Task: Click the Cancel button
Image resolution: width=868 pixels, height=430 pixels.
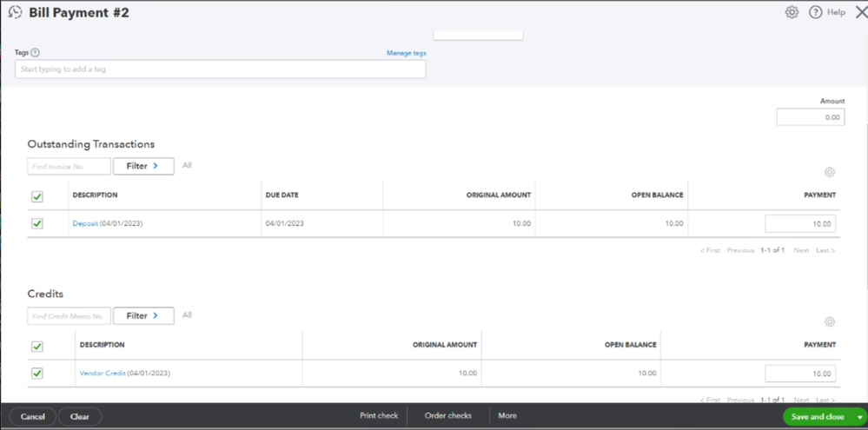Action: click(x=33, y=417)
